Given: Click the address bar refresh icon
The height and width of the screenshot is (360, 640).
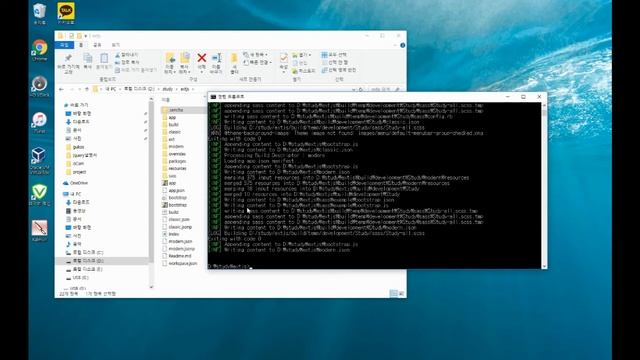Looking at the screenshot, I should (x=361, y=89).
